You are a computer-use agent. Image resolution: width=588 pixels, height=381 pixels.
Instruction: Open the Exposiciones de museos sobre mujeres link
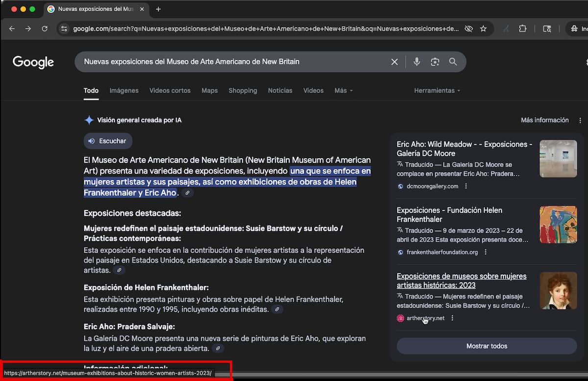click(461, 280)
